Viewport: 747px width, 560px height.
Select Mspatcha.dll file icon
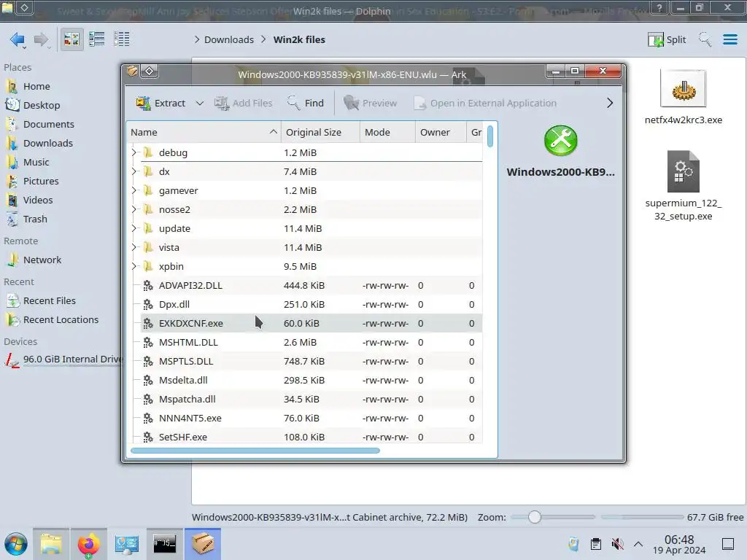coord(148,399)
